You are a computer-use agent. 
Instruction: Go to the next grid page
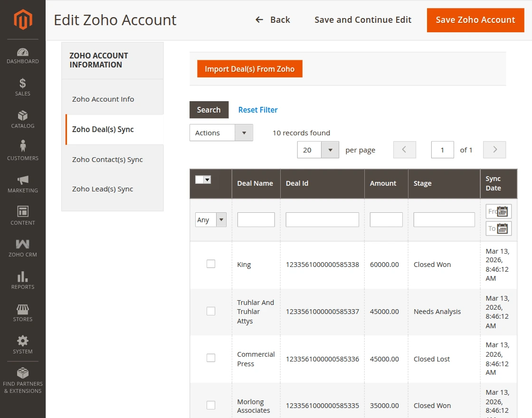[494, 150]
